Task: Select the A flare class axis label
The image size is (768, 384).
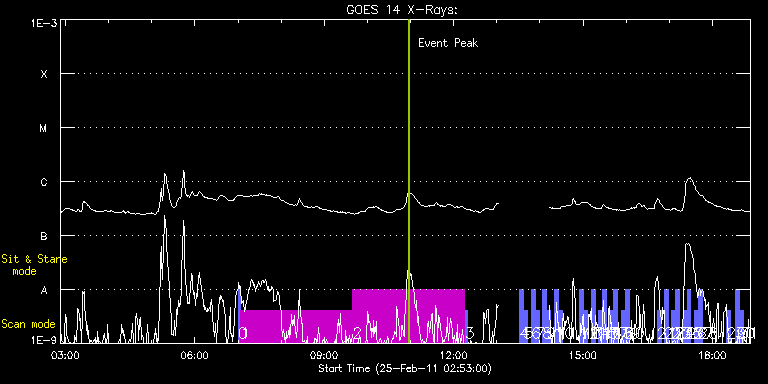Action: [44, 290]
